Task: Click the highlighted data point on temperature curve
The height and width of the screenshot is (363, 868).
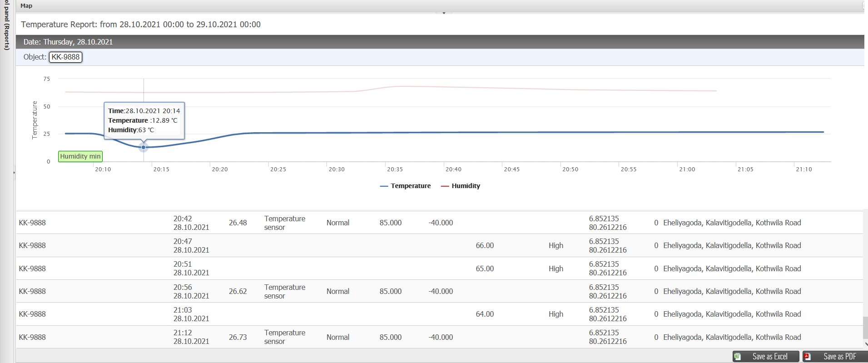Action: (x=144, y=147)
